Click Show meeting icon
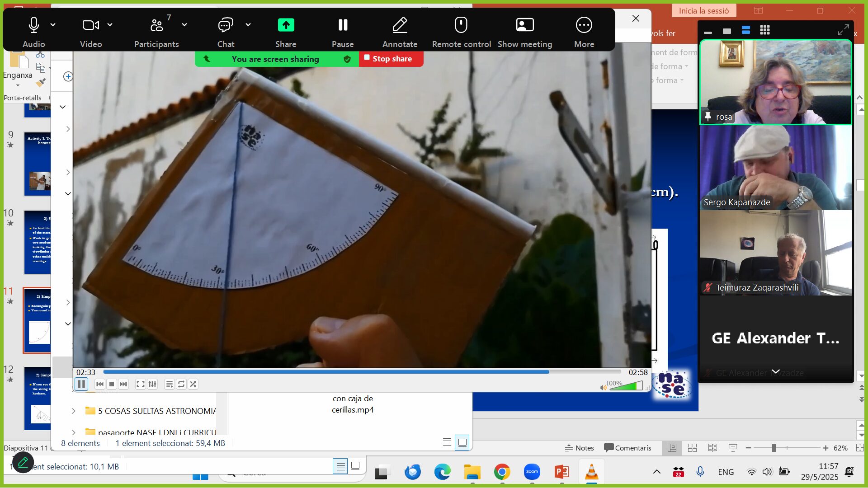The height and width of the screenshot is (488, 868). click(525, 25)
